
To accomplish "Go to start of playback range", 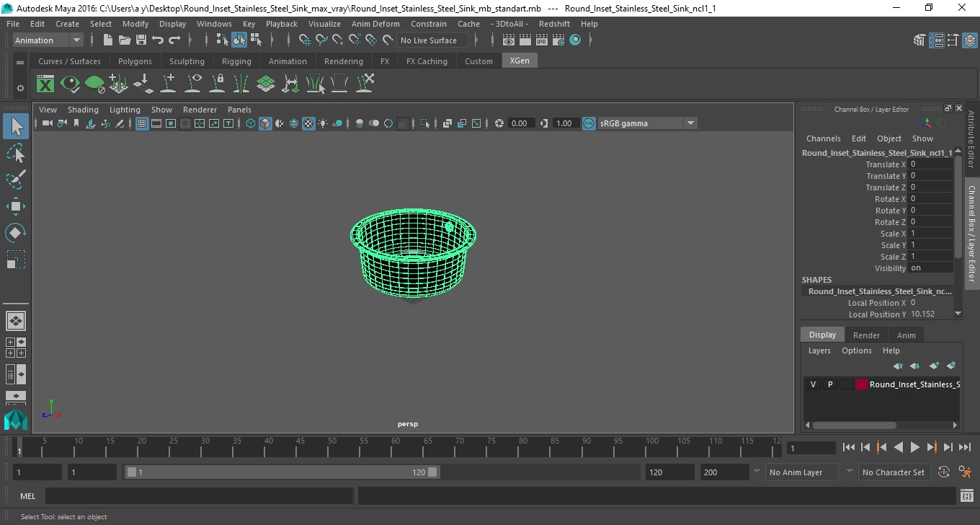I will click(x=849, y=448).
